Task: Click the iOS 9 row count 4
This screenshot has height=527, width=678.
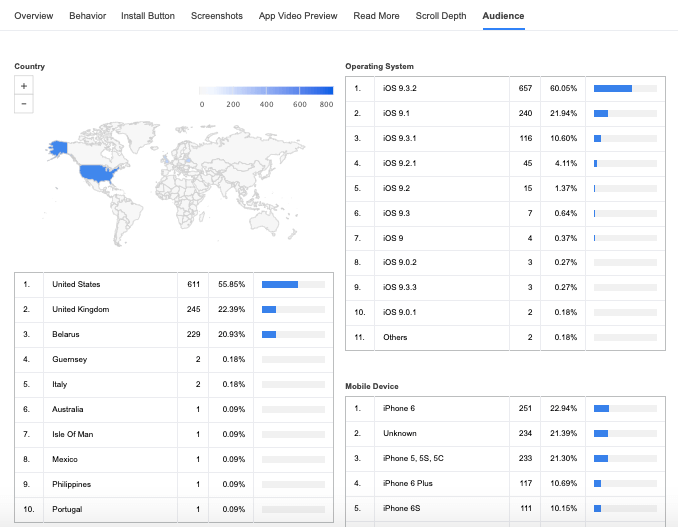Action: pyautogui.click(x=530, y=238)
